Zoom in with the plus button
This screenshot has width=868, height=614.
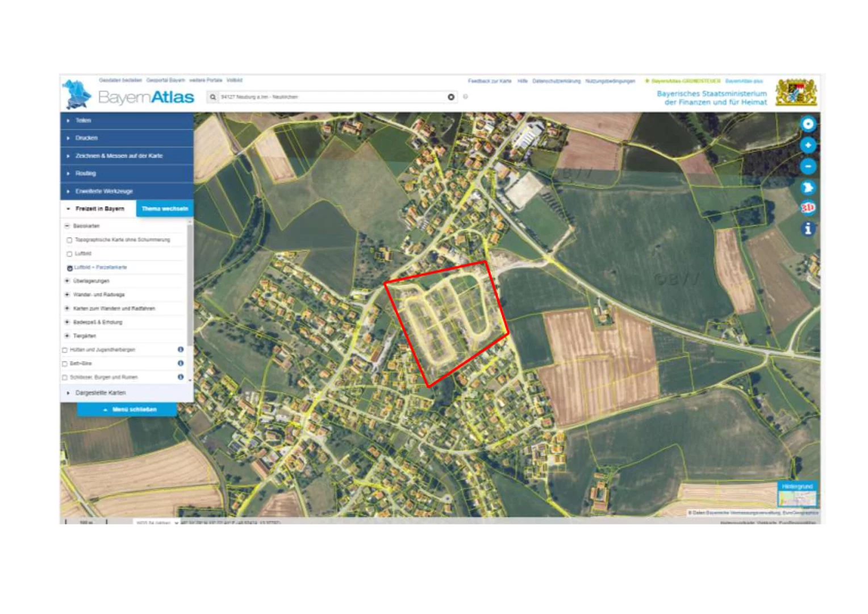coord(808,146)
